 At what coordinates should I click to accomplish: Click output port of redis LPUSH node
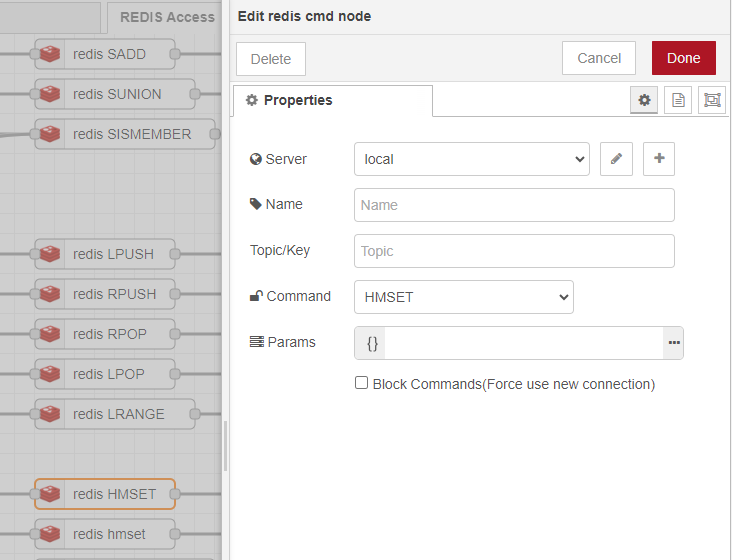coord(175,254)
